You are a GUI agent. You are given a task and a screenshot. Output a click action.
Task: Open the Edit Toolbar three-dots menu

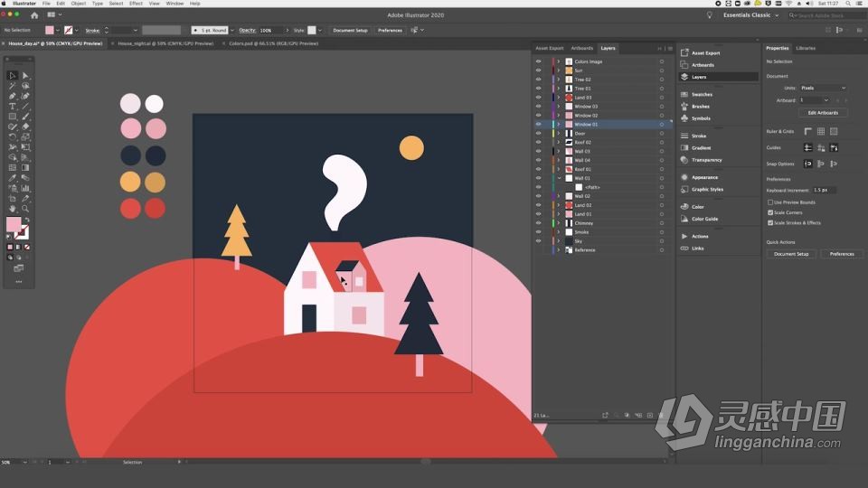(x=19, y=282)
